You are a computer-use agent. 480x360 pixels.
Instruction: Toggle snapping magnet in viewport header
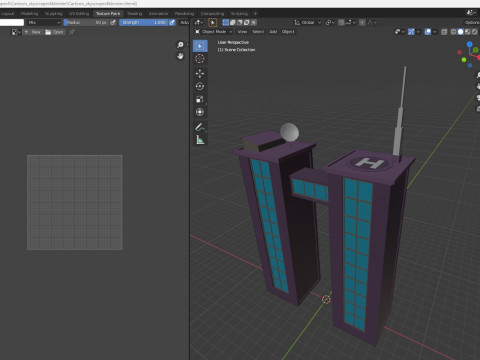pyautogui.click(x=341, y=22)
